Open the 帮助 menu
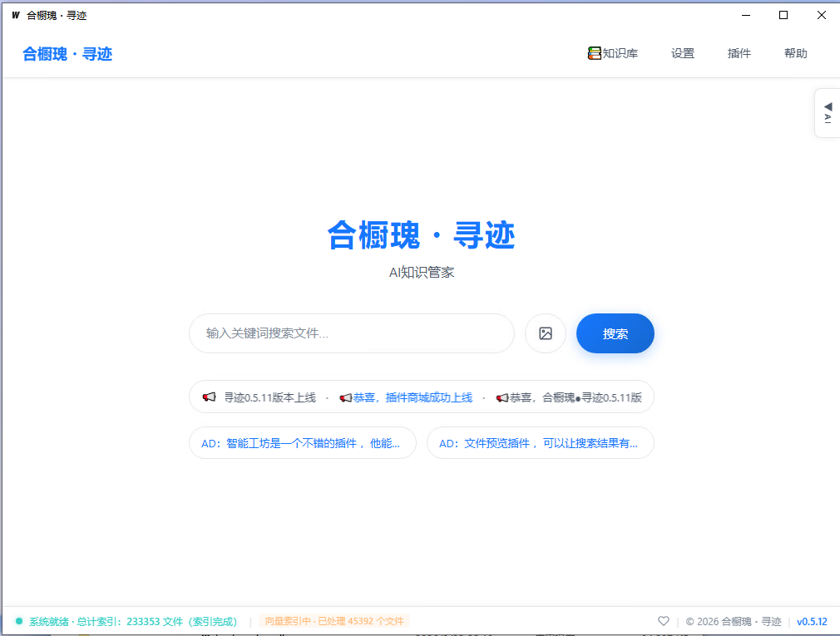Image resolution: width=840 pixels, height=636 pixels. (796, 53)
